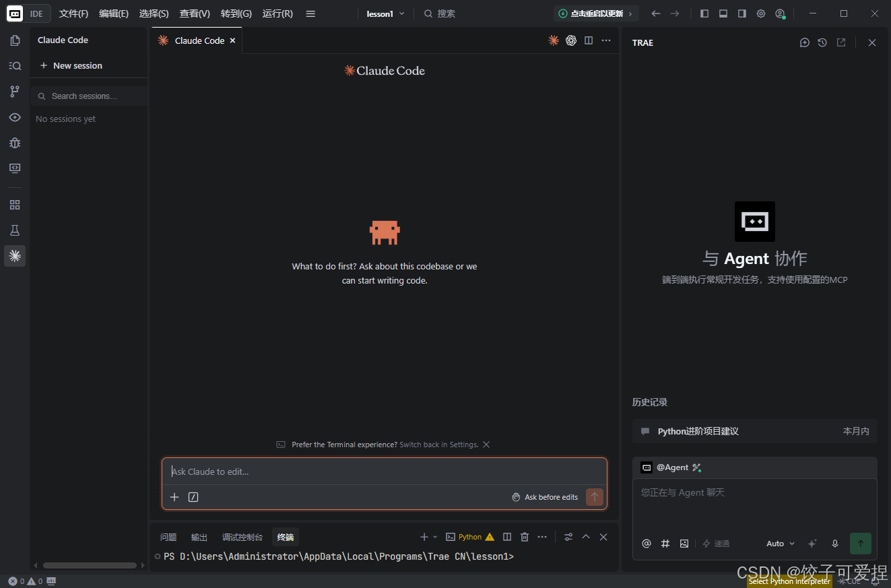The height and width of the screenshot is (588, 891).
Task: Start a new chat in TRAE panel
Action: (x=805, y=42)
